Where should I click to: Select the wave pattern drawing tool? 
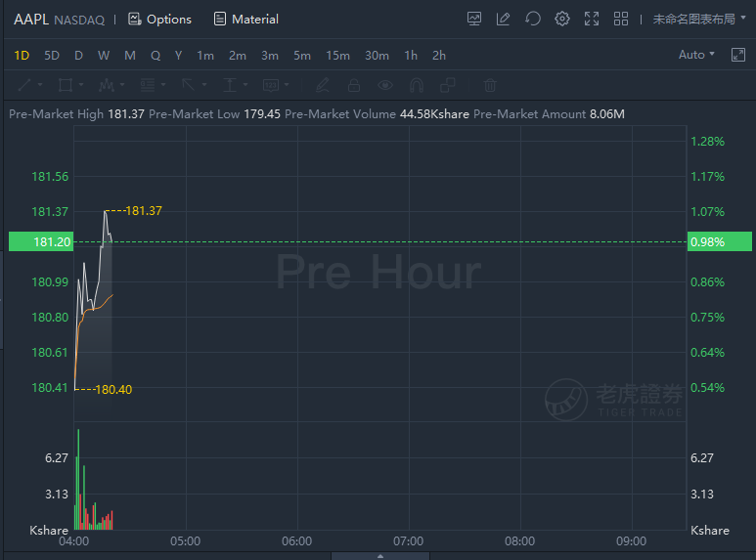click(106, 85)
